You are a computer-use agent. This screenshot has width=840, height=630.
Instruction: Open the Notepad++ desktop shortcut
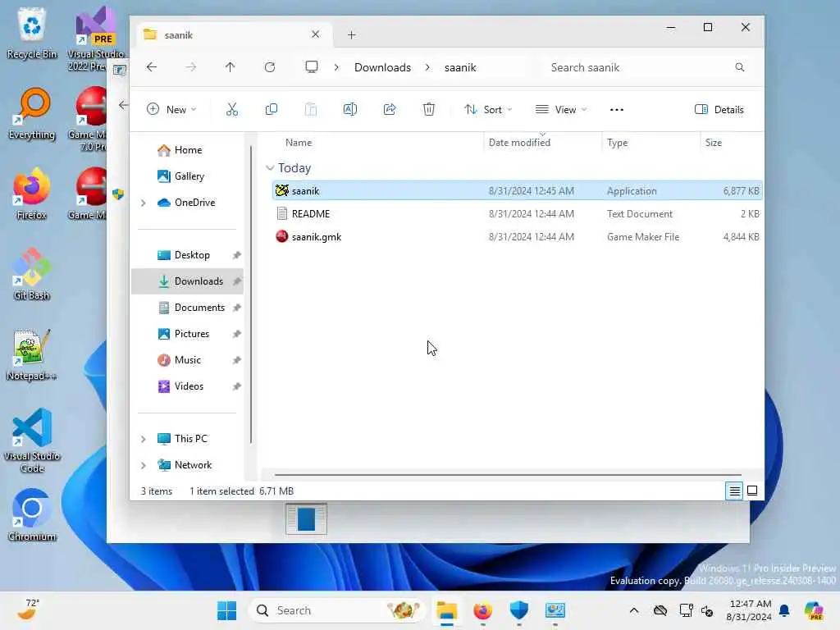(x=32, y=354)
